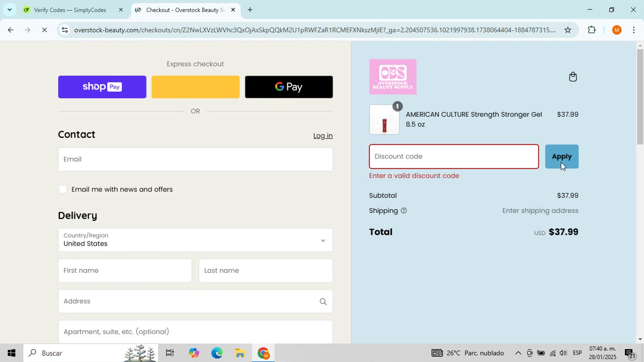The height and width of the screenshot is (362, 644).
Task: Open the Windows Start menu
Action: (12, 353)
